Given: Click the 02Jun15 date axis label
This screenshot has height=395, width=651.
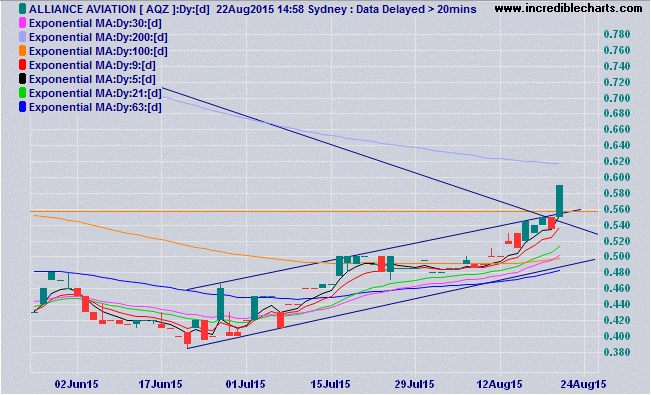Looking at the screenshot, I should pos(76,384).
